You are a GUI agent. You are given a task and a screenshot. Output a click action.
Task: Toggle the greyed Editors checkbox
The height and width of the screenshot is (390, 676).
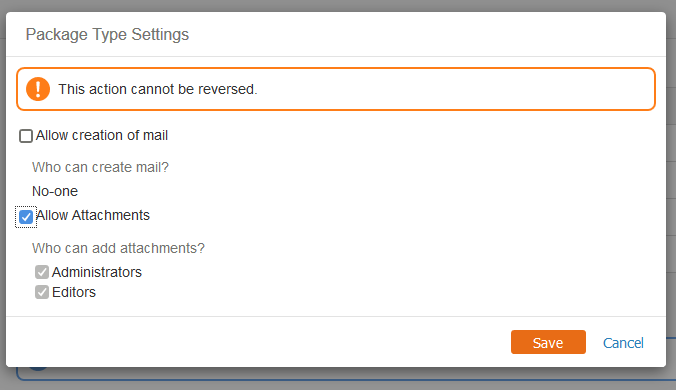pos(42,292)
